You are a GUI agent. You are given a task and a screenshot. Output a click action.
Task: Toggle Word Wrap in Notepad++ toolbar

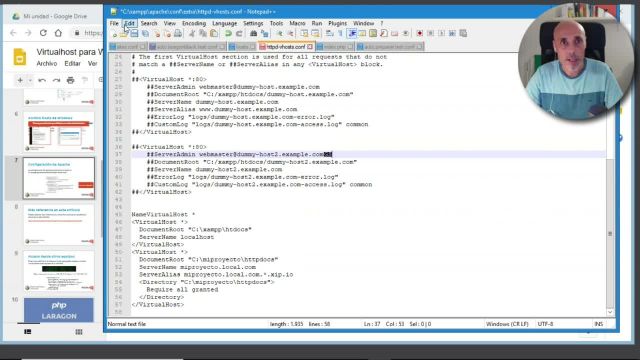329,34
